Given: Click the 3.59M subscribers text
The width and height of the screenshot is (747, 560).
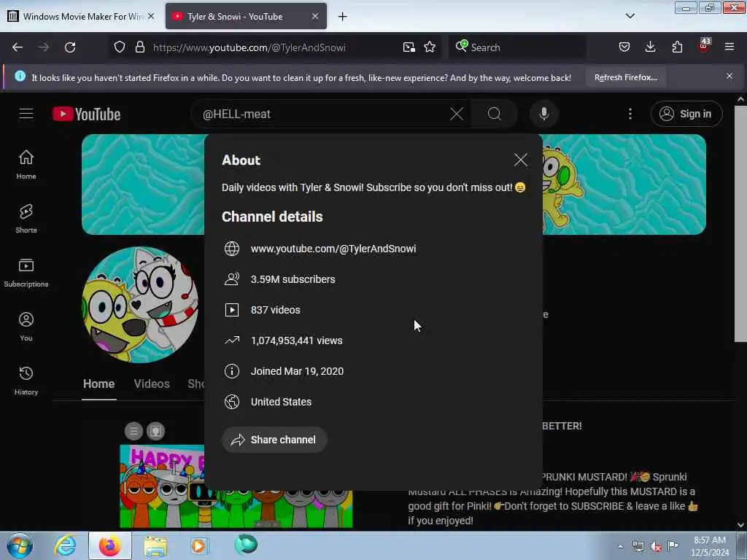Looking at the screenshot, I should 293,279.
